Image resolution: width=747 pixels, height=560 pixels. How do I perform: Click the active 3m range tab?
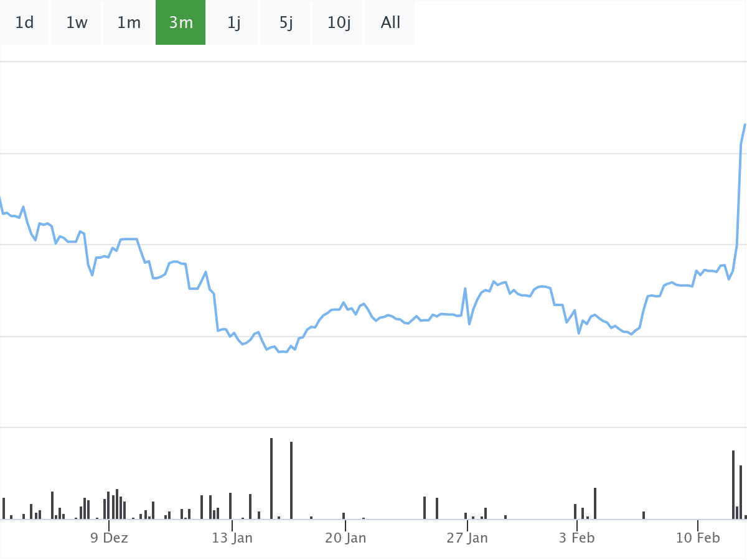click(x=181, y=23)
